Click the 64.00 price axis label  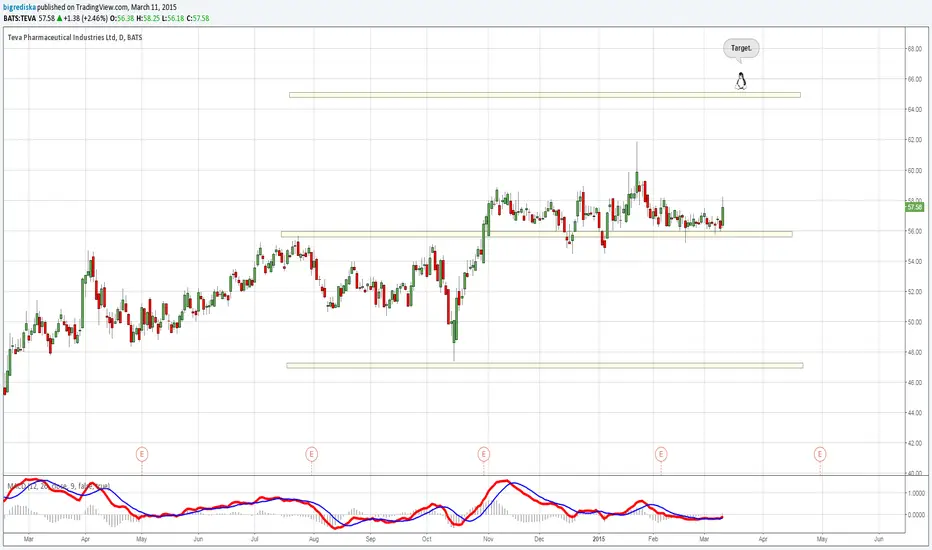[x=915, y=109]
